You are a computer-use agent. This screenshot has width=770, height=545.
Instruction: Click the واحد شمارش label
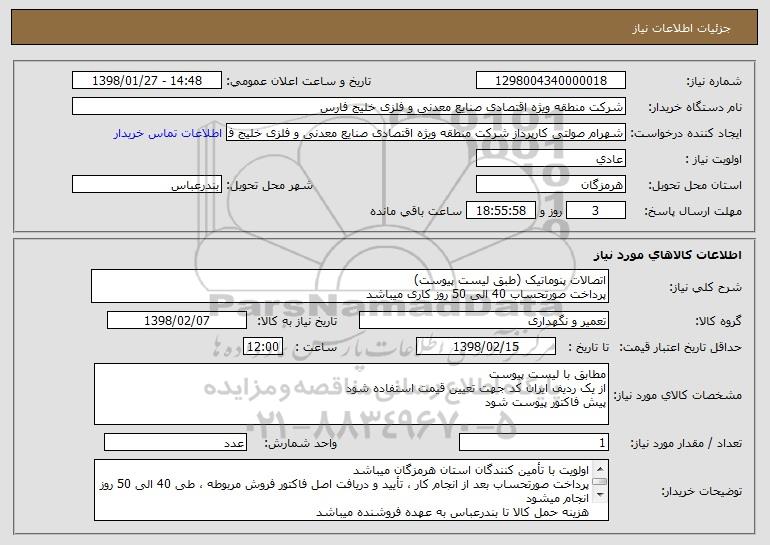(x=301, y=443)
